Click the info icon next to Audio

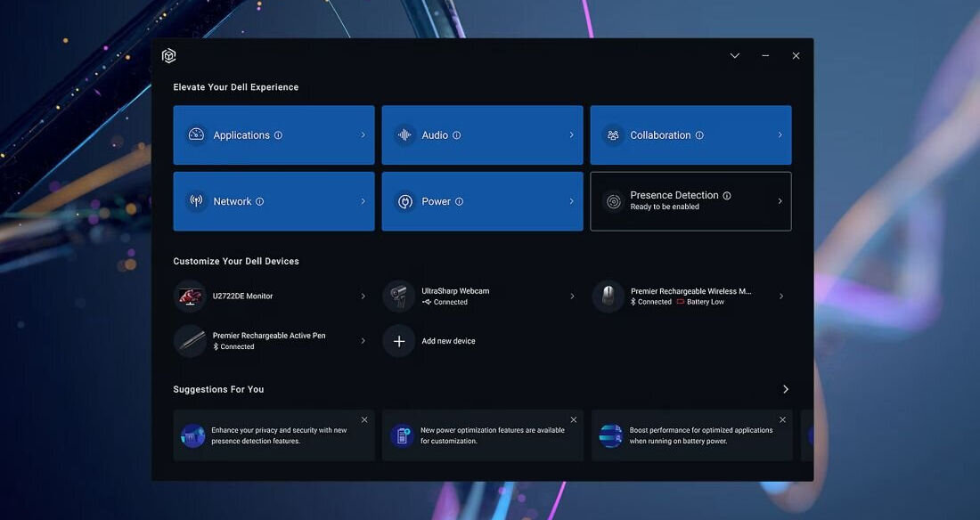pyautogui.click(x=457, y=135)
